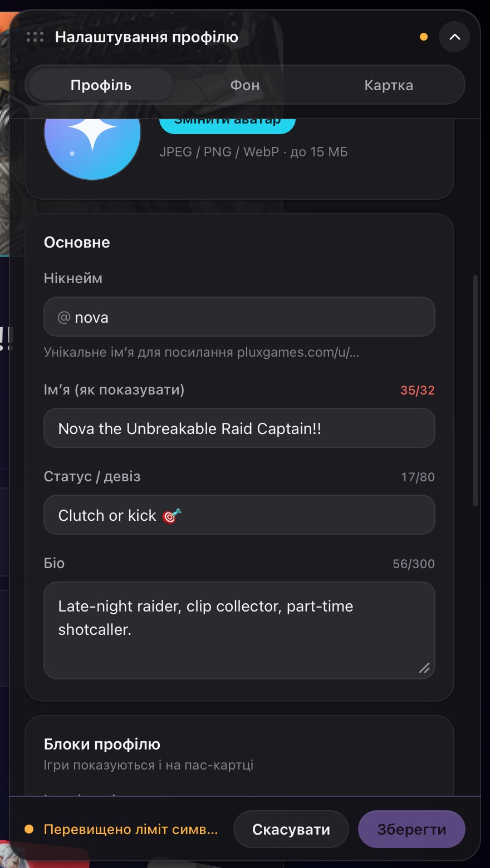Click the vertical scrollbar of the settings panel
The height and width of the screenshot is (868, 490).
(476, 389)
